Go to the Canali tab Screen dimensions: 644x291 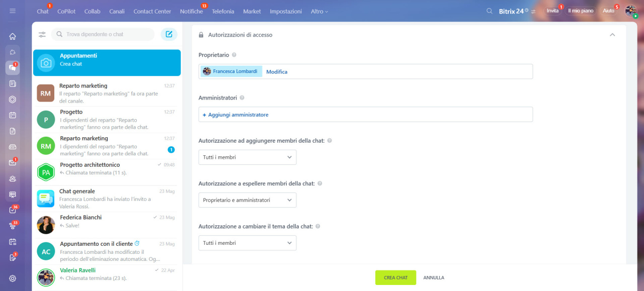[117, 11]
